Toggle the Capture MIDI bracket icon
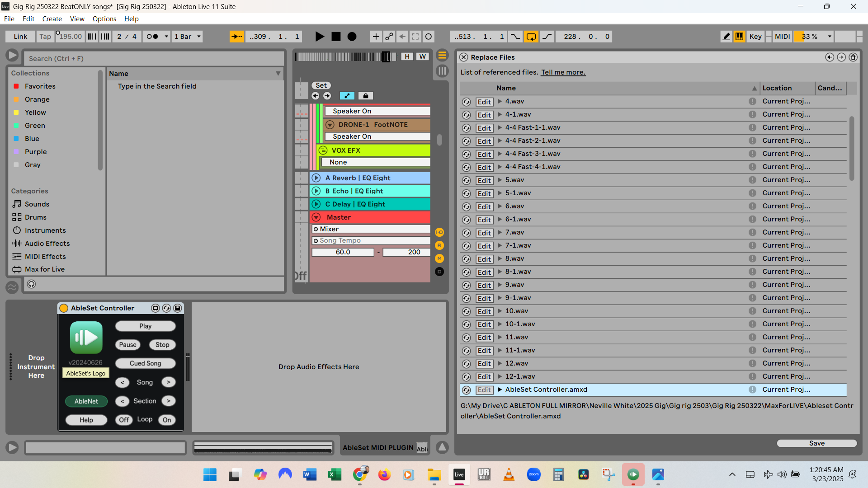This screenshot has height=488, width=868. [415, 37]
